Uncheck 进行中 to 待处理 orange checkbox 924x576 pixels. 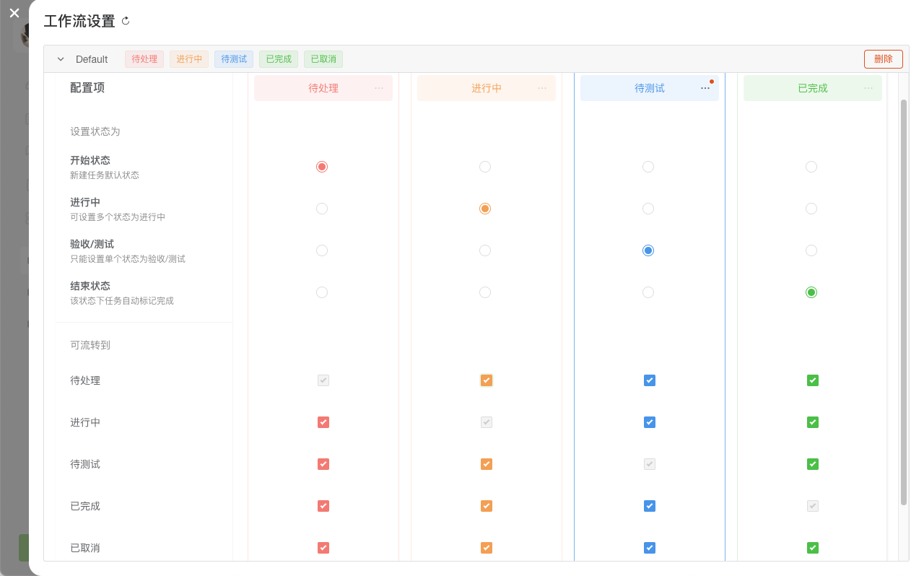[487, 380]
